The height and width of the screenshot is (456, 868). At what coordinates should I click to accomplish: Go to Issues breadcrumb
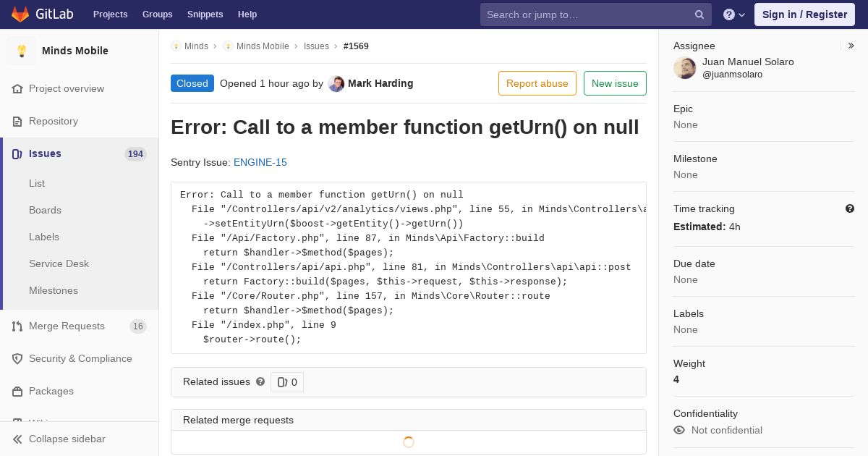tap(316, 46)
